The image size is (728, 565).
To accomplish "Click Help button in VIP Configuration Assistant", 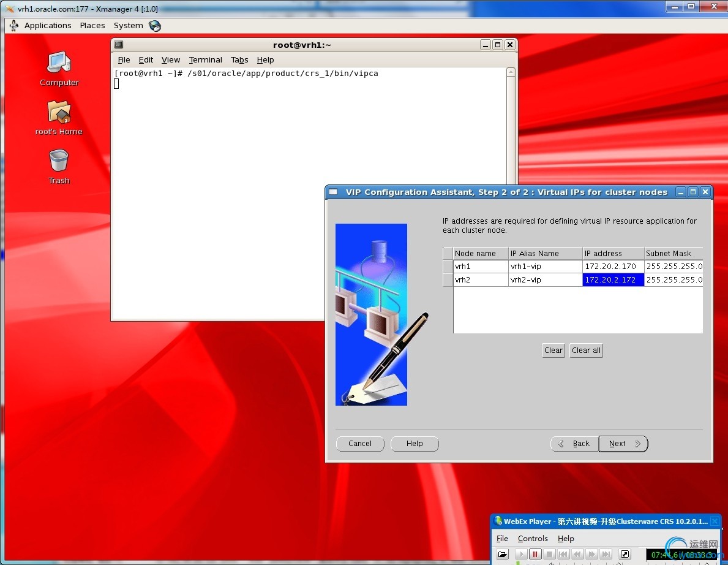I will [415, 443].
